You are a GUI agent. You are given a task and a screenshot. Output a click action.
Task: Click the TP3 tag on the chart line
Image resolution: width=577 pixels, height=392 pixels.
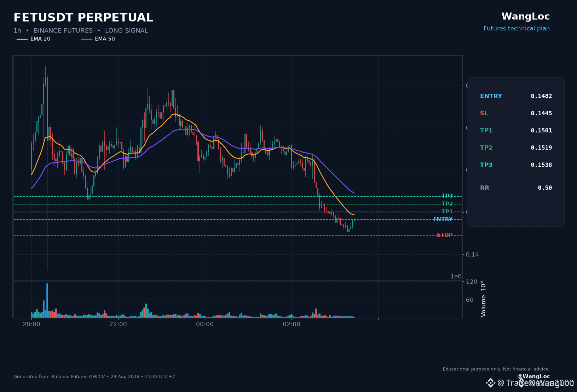447,196
